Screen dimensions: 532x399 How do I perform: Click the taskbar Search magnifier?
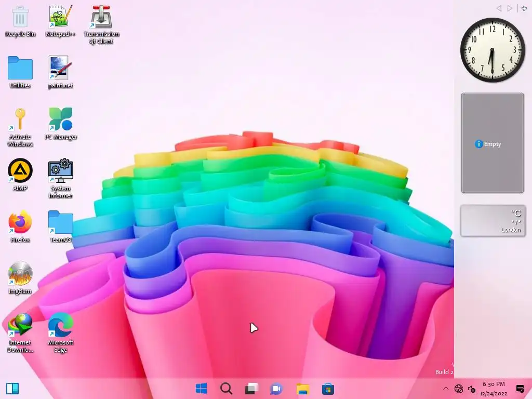click(226, 389)
